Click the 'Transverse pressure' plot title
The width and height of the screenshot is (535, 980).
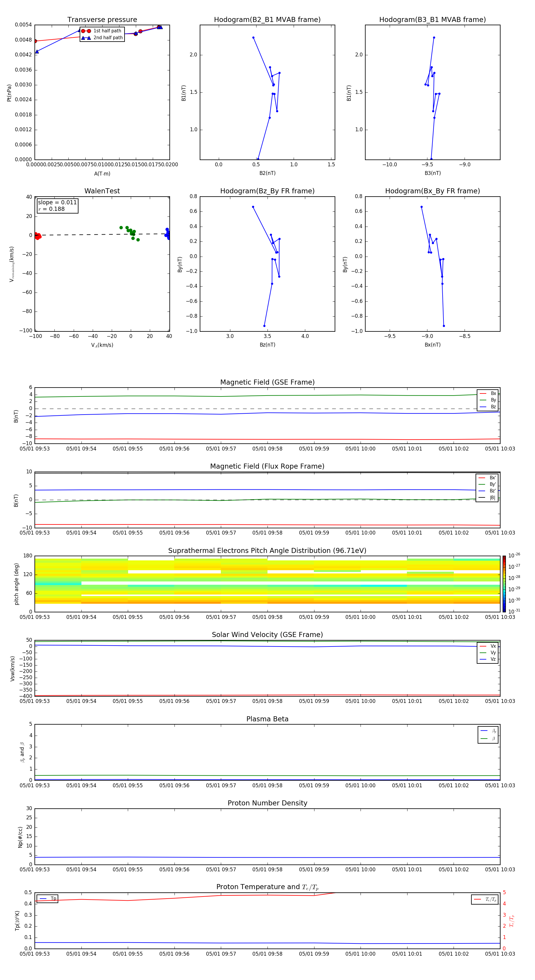[102, 20]
